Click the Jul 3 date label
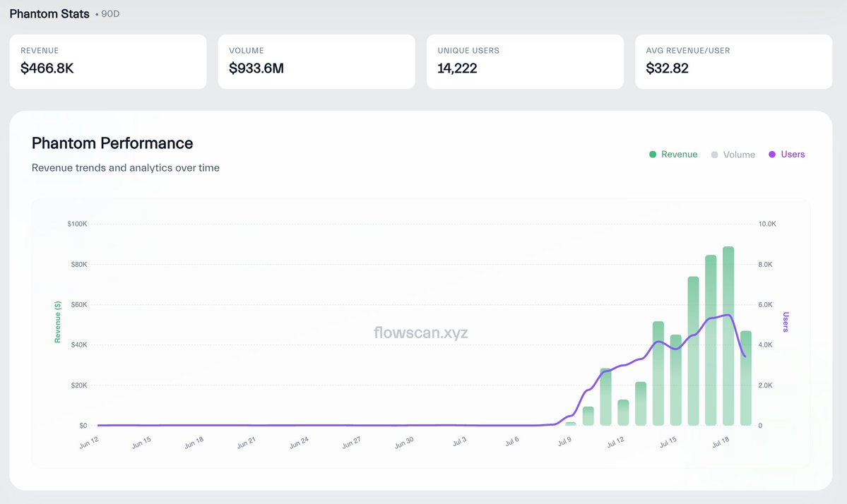 coord(459,441)
